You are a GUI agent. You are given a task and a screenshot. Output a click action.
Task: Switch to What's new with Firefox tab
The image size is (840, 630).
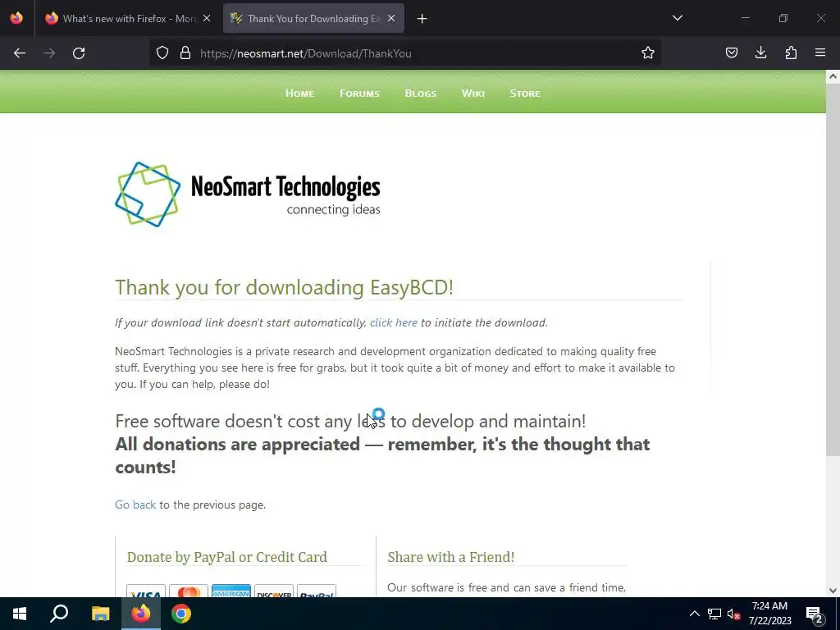coord(129,18)
